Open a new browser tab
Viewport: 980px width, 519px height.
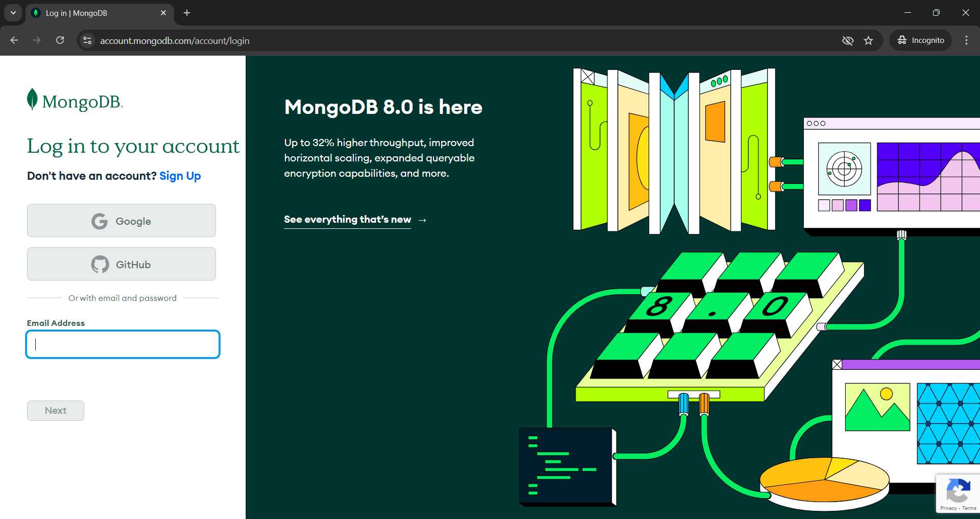coord(186,13)
